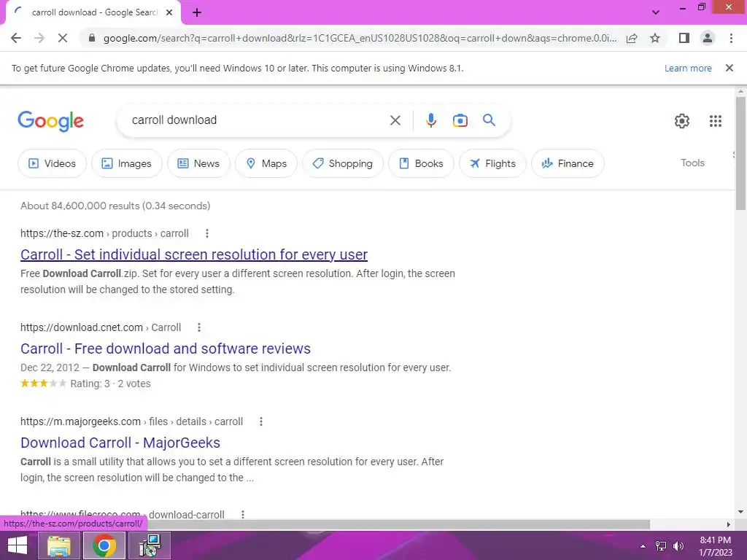Share this page icon in address bar

632,38
